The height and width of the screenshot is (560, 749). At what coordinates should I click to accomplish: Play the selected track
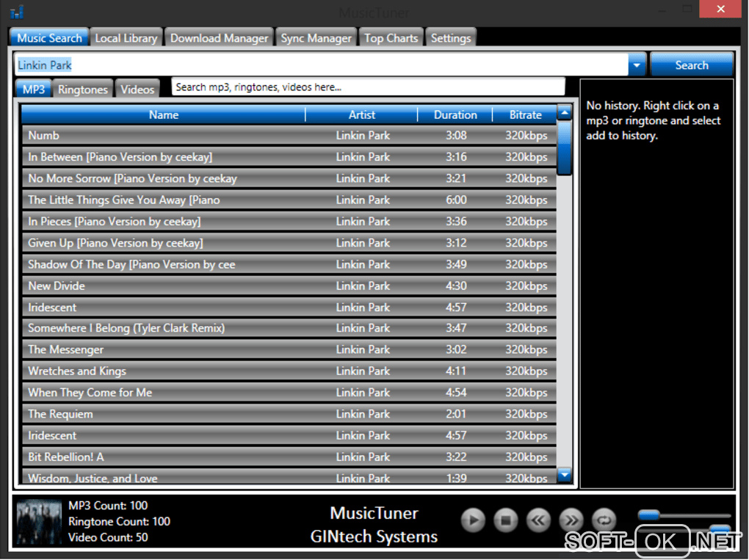[473, 520]
